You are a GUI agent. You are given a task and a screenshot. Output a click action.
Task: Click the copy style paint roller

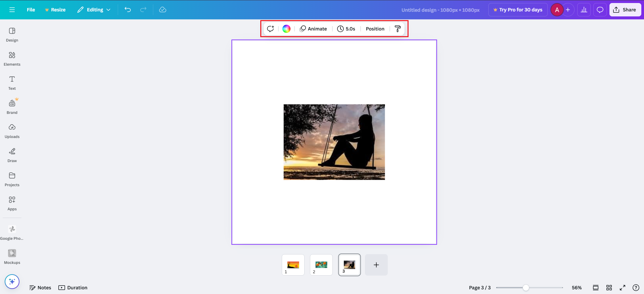pyautogui.click(x=398, y=29)
